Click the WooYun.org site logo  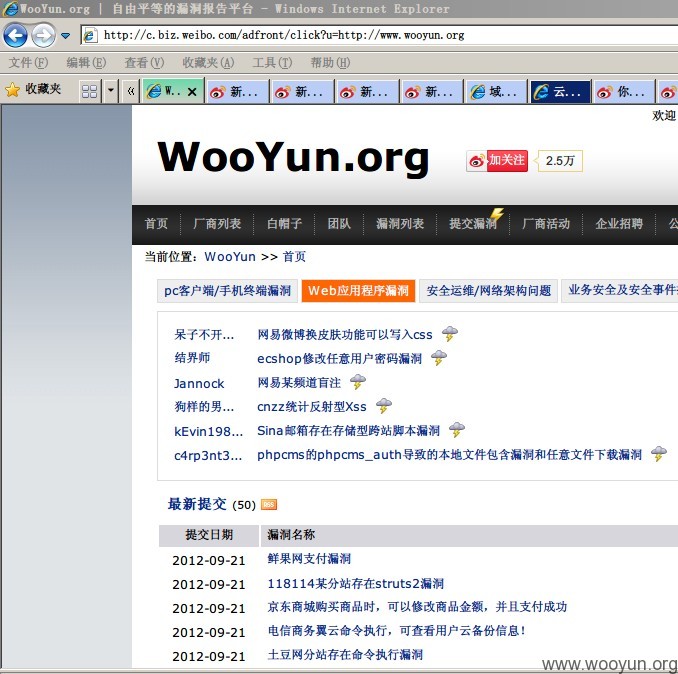pyautogui.click(x=293, y=157)
